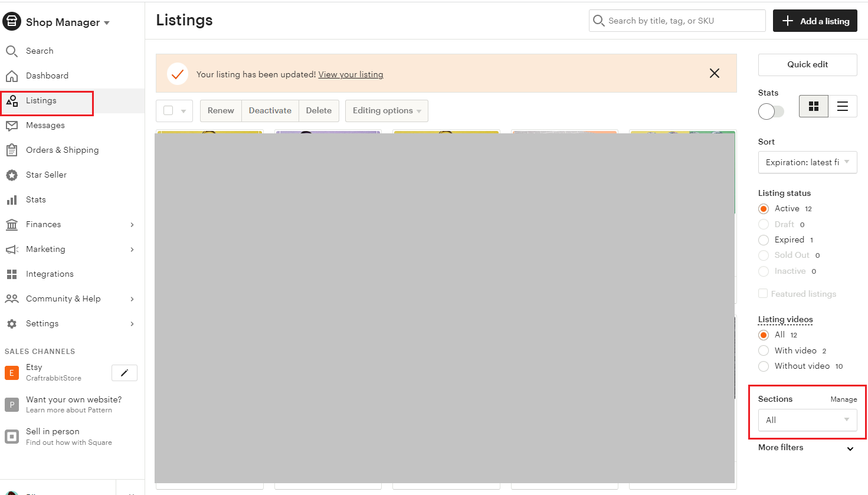Open the Sort expiration dropdown

tap(807, 162)
